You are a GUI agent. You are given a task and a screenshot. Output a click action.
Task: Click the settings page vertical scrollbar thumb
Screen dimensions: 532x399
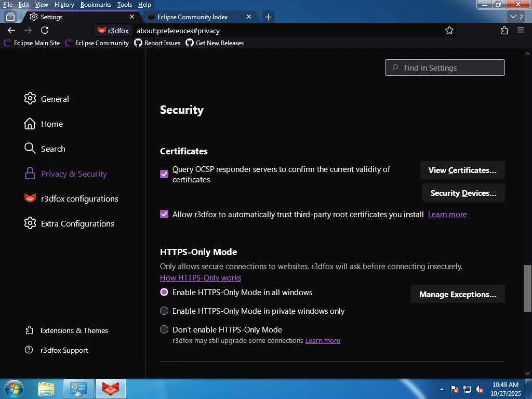pyautogui.click(x=527, y=288)
